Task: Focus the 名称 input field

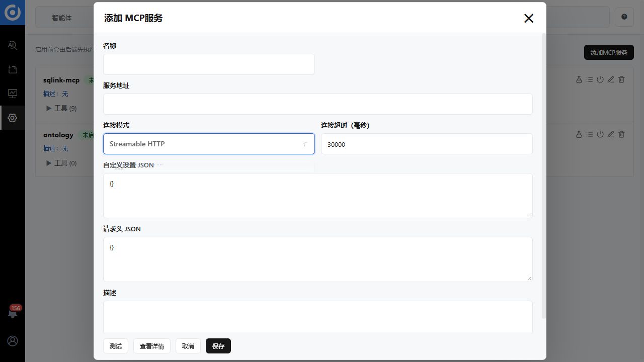Action: coord(209,64)
